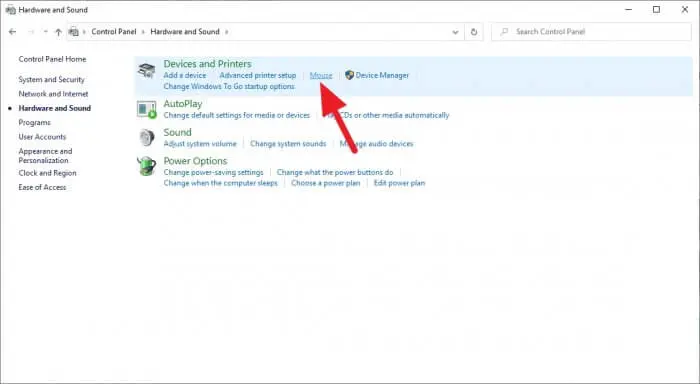Select Control Panel breadcrumb
The height and width of the screenshot is (384, 700).
pyautogui.click(x=114, y=32)
